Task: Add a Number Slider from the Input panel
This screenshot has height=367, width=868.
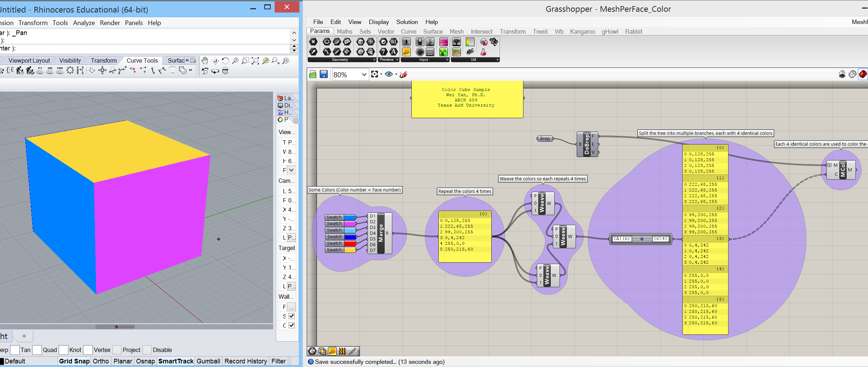Action: point(406,42)
